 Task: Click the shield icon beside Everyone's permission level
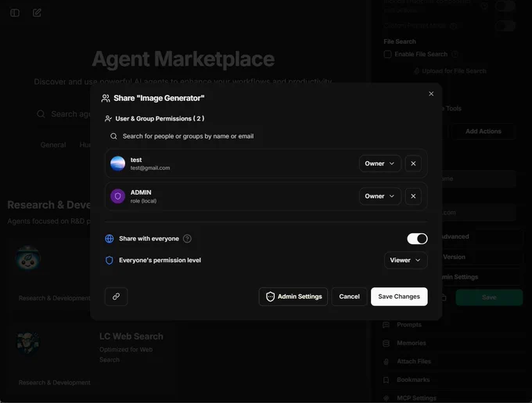click(x=110, y=260)
